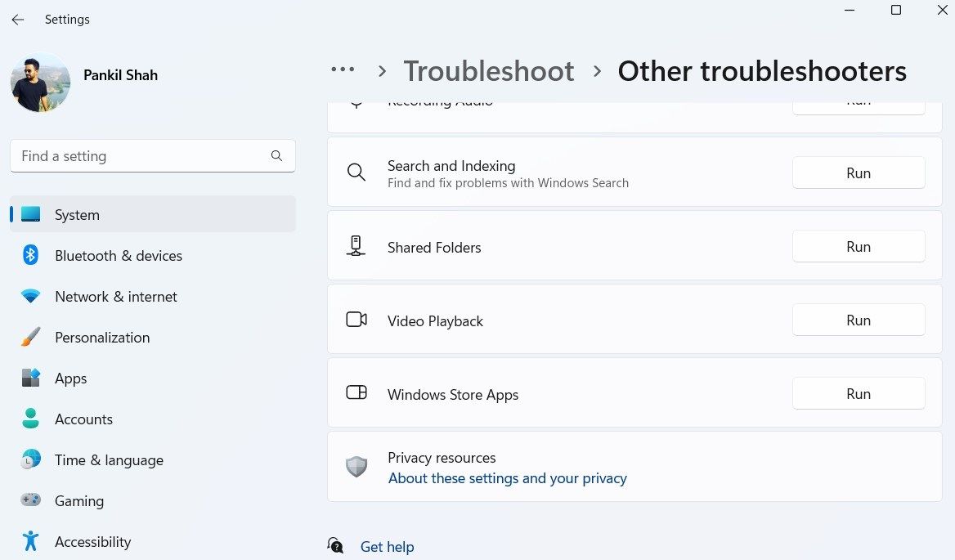Run the Search and Indexing troubleshooter
The image size is (955, 560).
pyautogui.click(x=859, y=172)
